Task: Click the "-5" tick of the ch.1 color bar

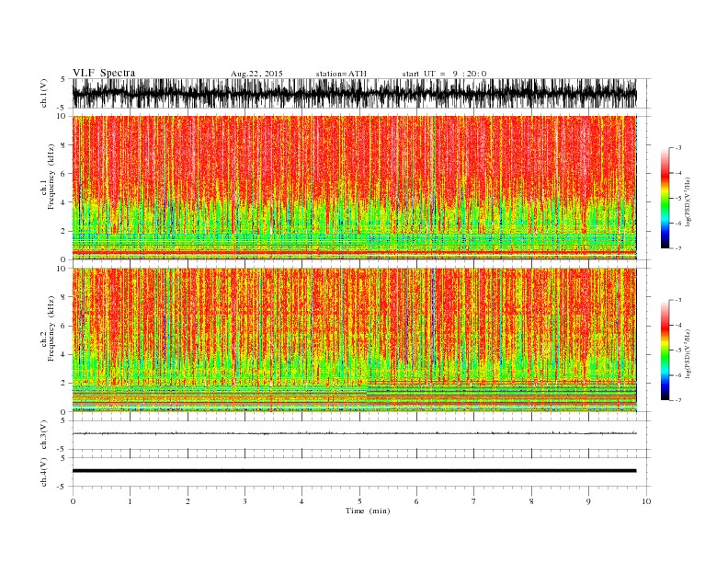Action: [677, 199]
